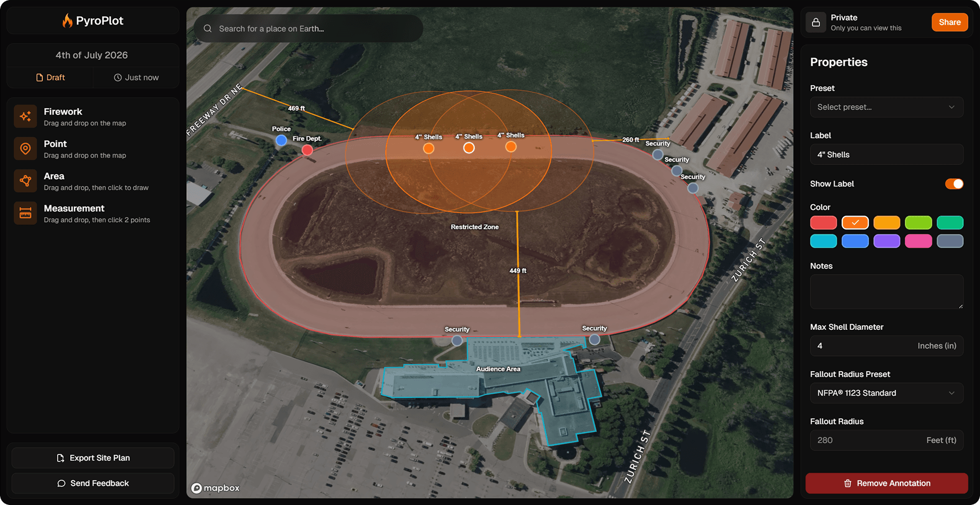
Task: Click the 4th of July 2026 project title
Action: (92, 55)
